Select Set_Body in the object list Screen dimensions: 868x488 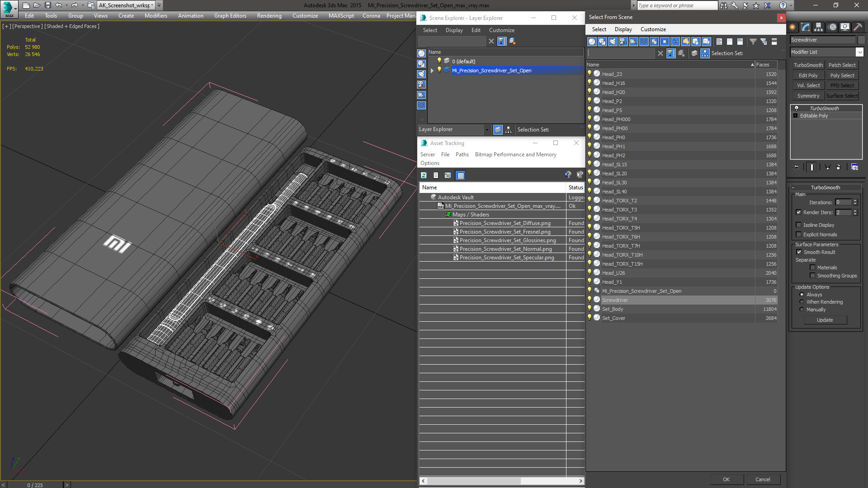click(x=612, y=309)
